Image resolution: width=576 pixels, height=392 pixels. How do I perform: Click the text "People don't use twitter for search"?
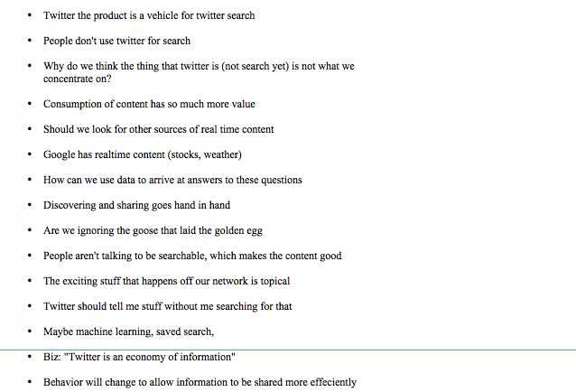pyautogui.click(x=116, y=41)
